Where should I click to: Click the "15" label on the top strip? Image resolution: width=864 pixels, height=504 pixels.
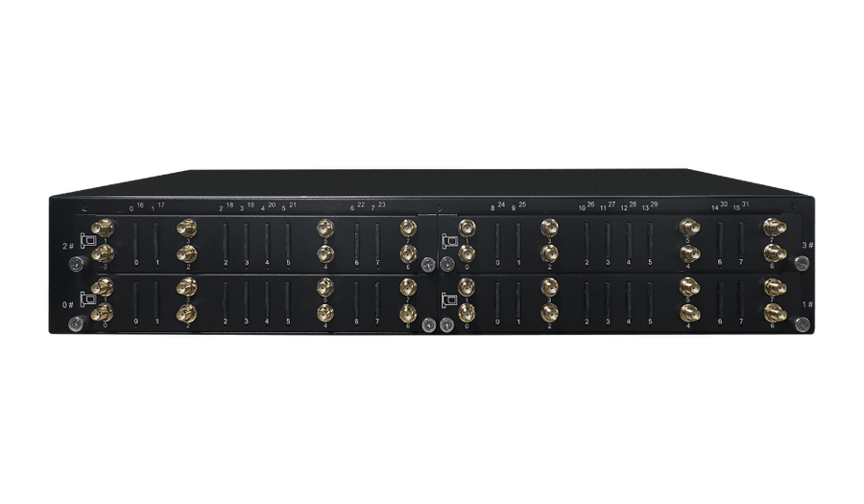736,208
